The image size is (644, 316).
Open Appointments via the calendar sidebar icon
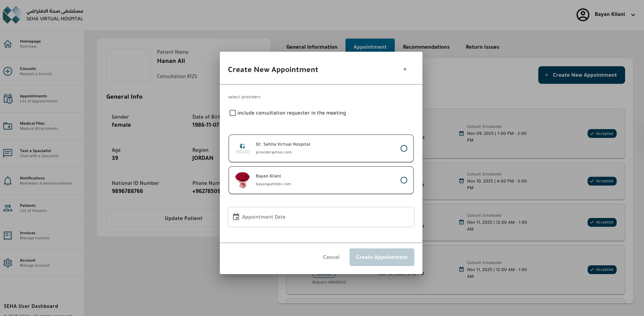coord(8,99)
